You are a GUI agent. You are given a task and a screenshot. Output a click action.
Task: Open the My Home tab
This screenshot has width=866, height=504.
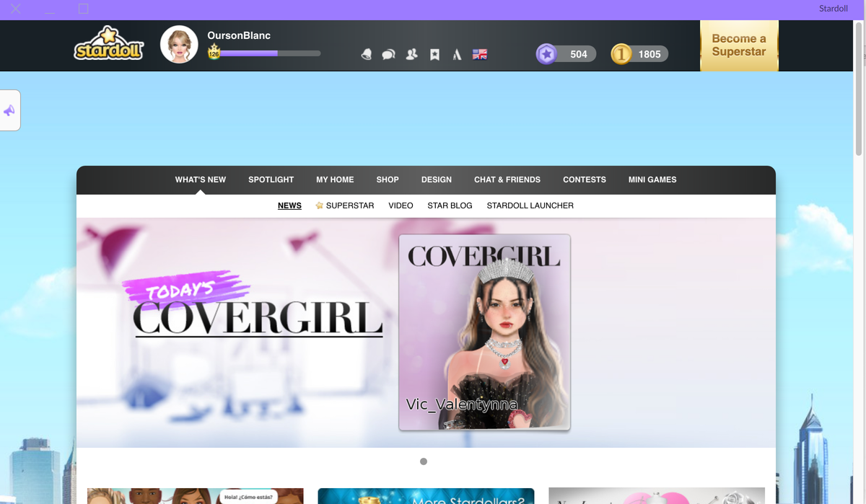(x=335, y=180)
